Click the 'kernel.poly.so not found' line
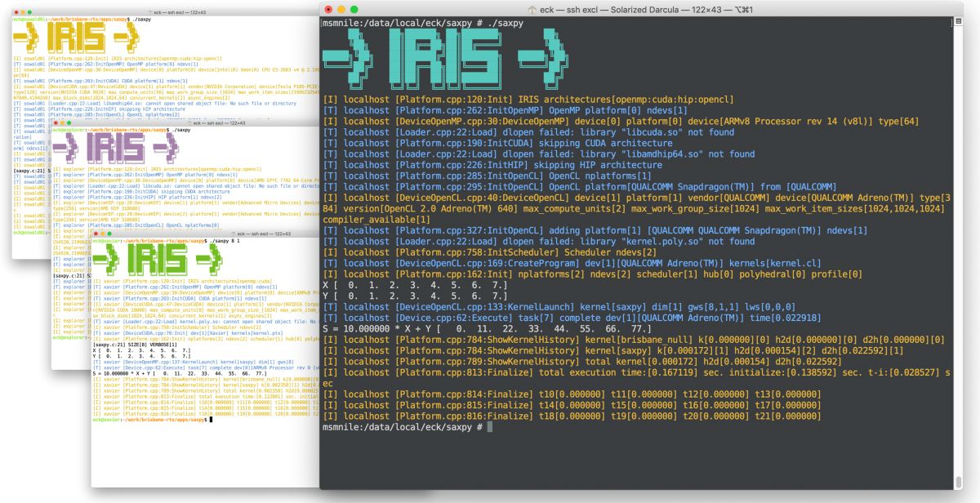Screen dimensions: 980x503 click(540, 242)
